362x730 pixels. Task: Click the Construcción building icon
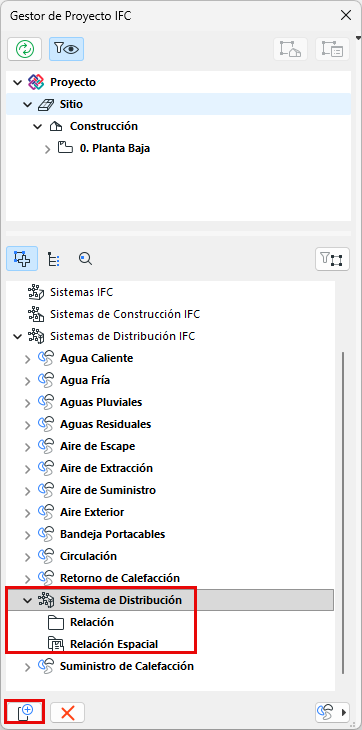56,126
